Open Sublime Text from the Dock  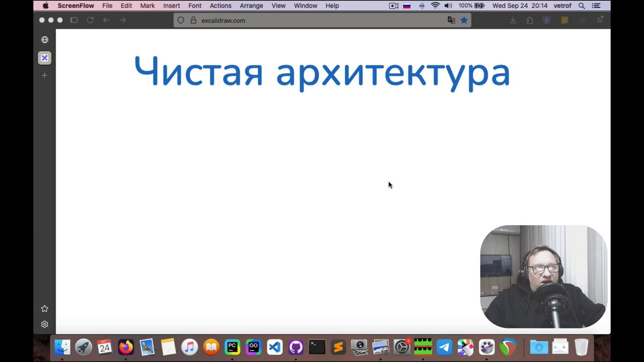[x=338, y=347]
